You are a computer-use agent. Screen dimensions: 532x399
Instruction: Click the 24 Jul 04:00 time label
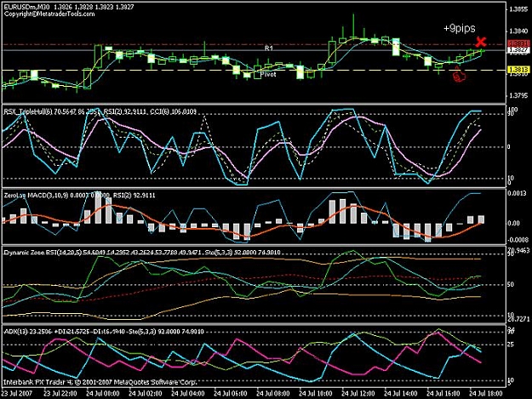pyautogui.click(x=188, y=394)
